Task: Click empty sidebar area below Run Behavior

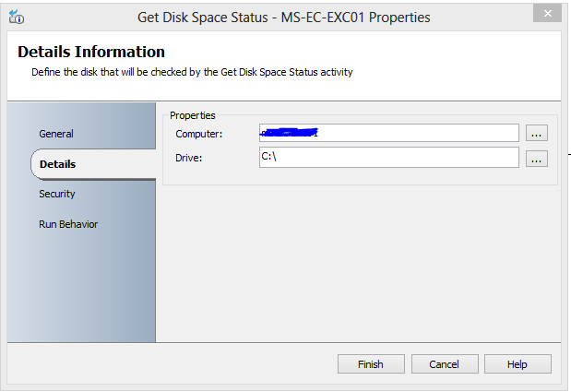Action: tap(81, 286)
